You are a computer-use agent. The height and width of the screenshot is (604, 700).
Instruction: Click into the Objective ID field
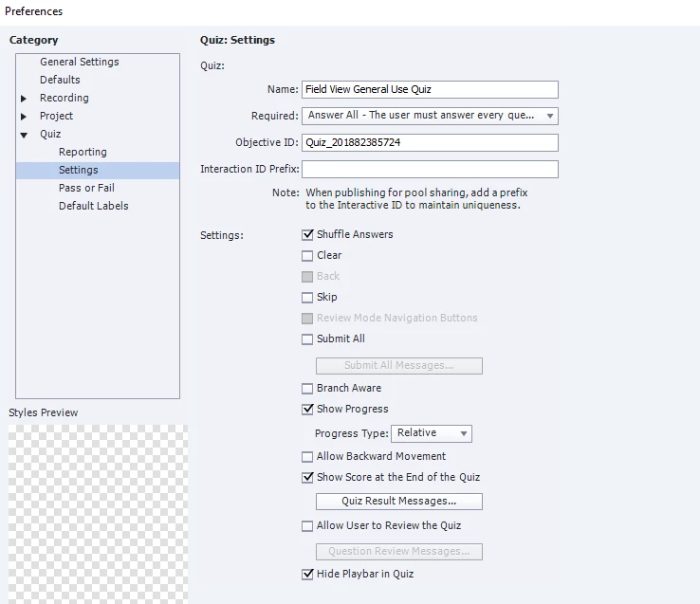(430, 142)
